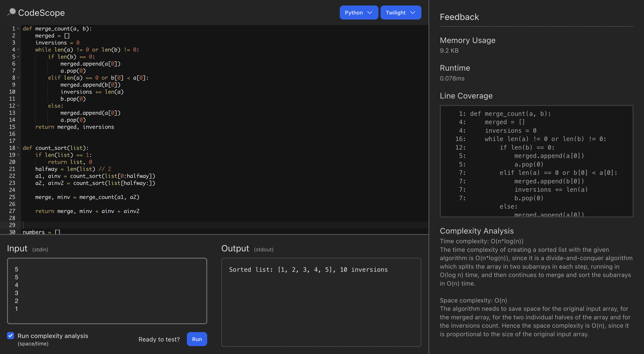Uncheck Run complexity analysis checkbox
Image resolution: width=644 pixels, height=354 pixels.
click(11, 336)
